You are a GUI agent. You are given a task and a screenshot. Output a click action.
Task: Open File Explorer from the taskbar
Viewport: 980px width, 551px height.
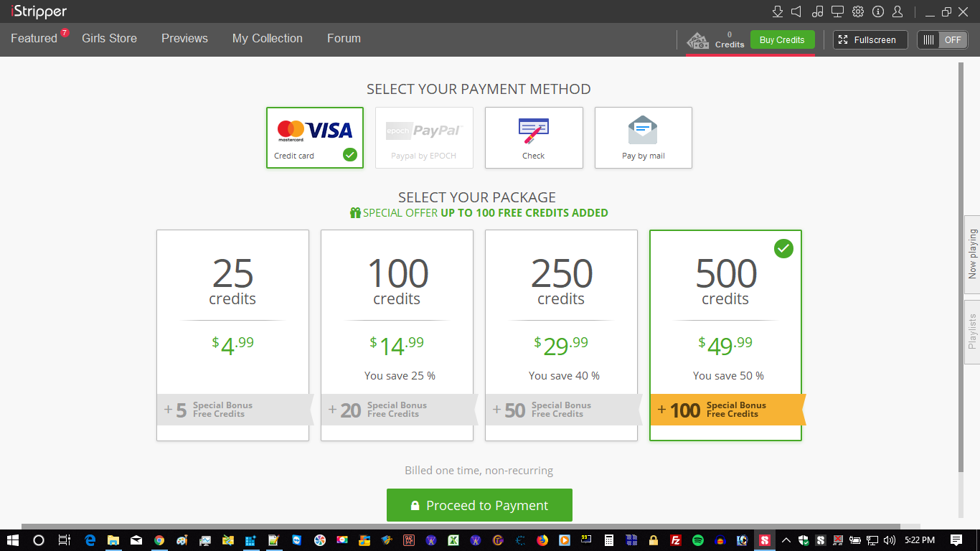click(x=113, y=540)
